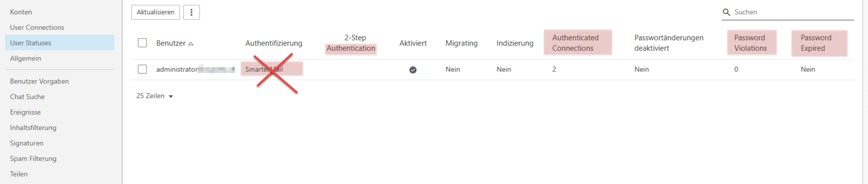The image size is (868, 184).
Task: Click the search magnifier icon
Action: click(726, 13)
